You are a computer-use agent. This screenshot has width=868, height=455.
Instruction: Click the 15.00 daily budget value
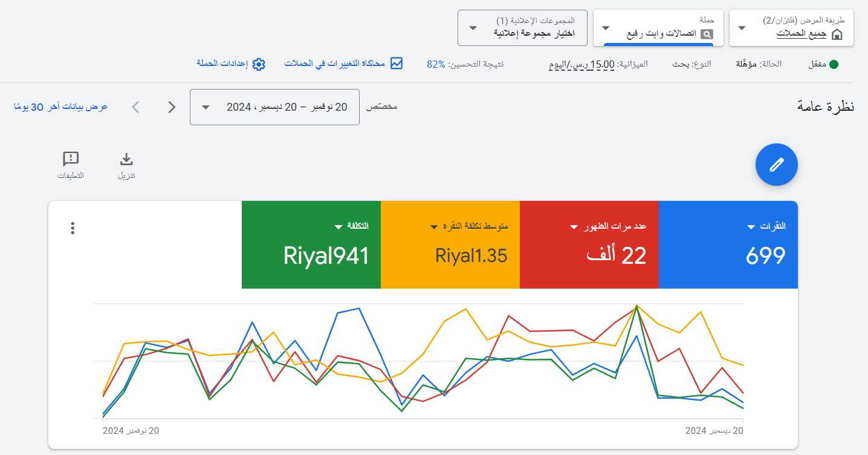pos(582,64)
